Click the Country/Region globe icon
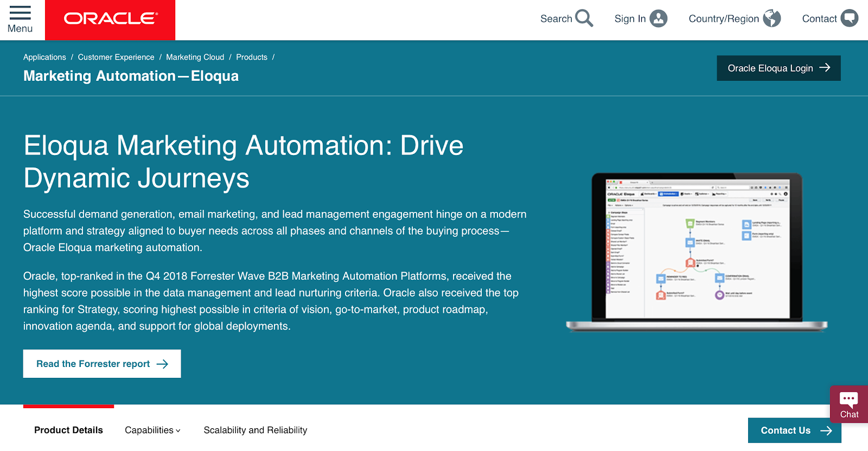 [772, 18]
